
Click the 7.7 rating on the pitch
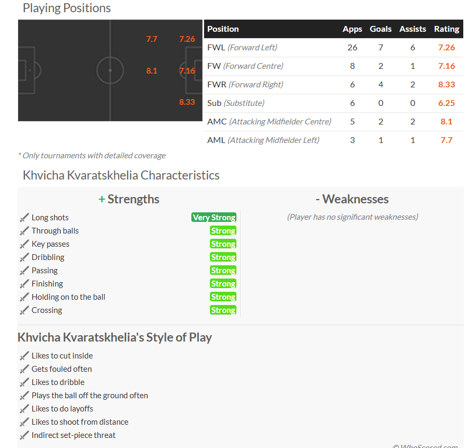coord(152,39)
